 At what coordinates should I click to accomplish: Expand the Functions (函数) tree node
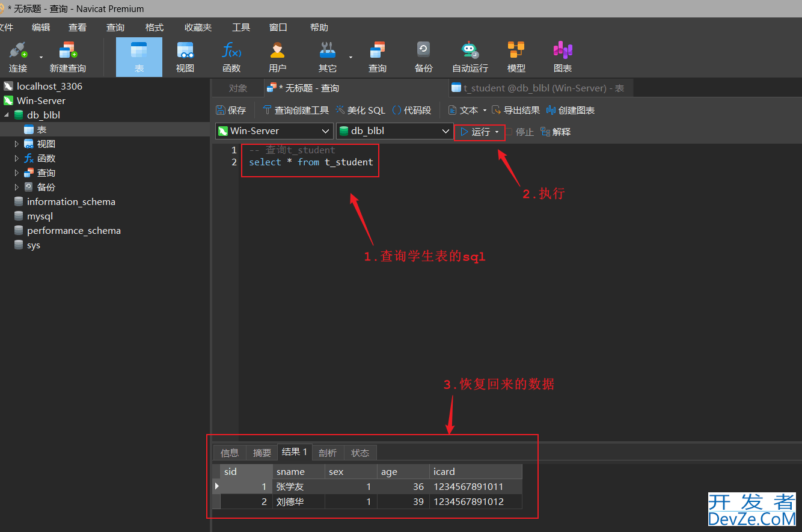[17, 158]
